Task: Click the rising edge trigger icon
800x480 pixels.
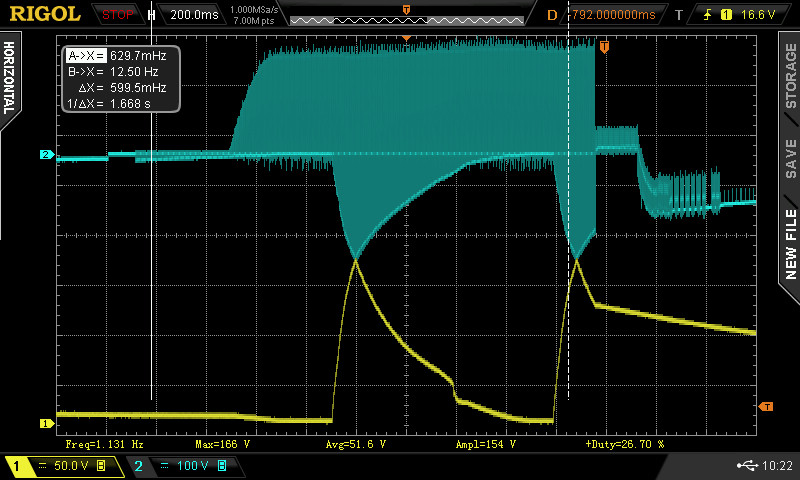Action: tap(707, 15)
